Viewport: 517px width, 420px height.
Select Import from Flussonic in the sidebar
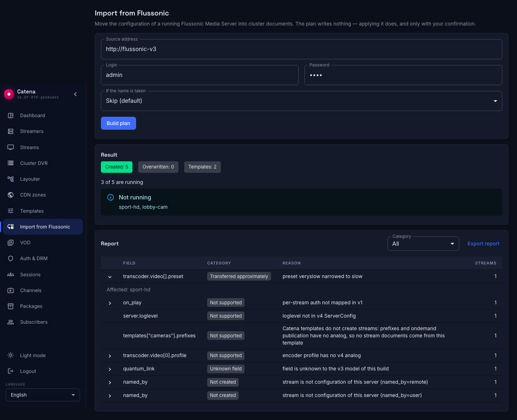(x=43, y=227)
